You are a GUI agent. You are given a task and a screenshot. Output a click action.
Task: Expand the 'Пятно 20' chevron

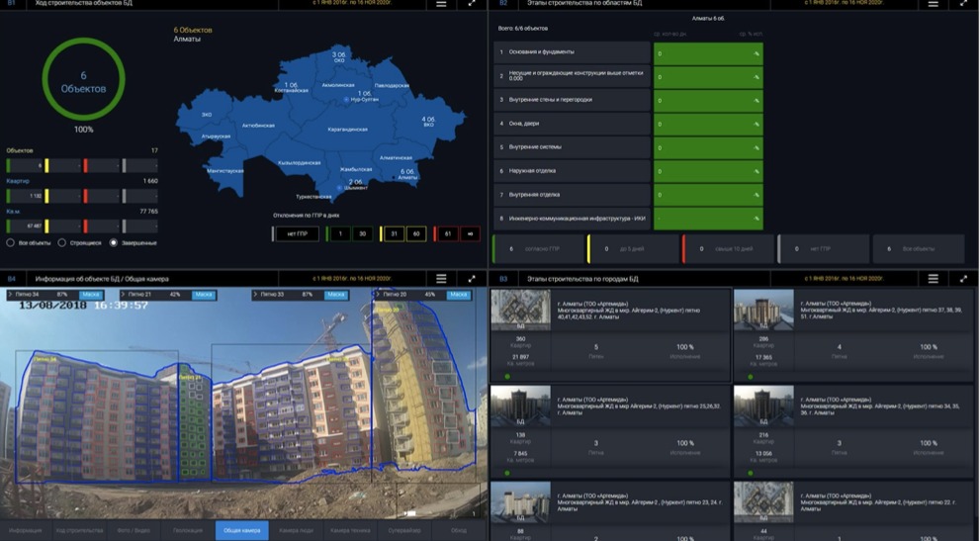click(x=378, y=295)
